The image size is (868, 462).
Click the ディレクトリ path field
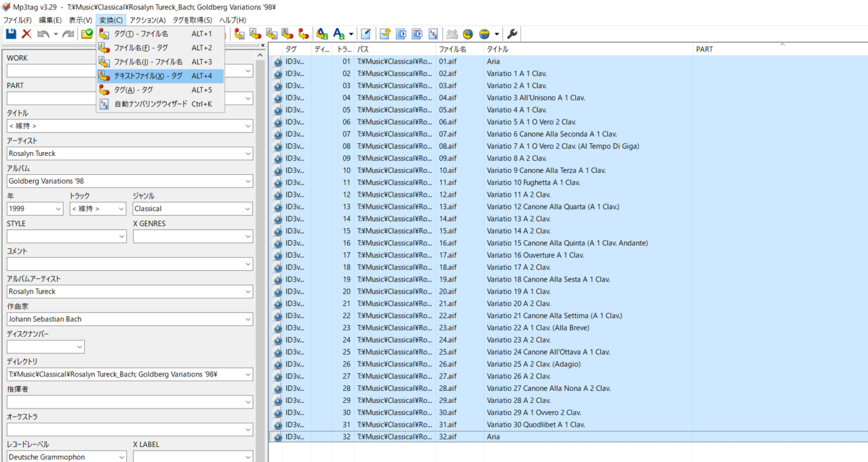pos(130,374)
